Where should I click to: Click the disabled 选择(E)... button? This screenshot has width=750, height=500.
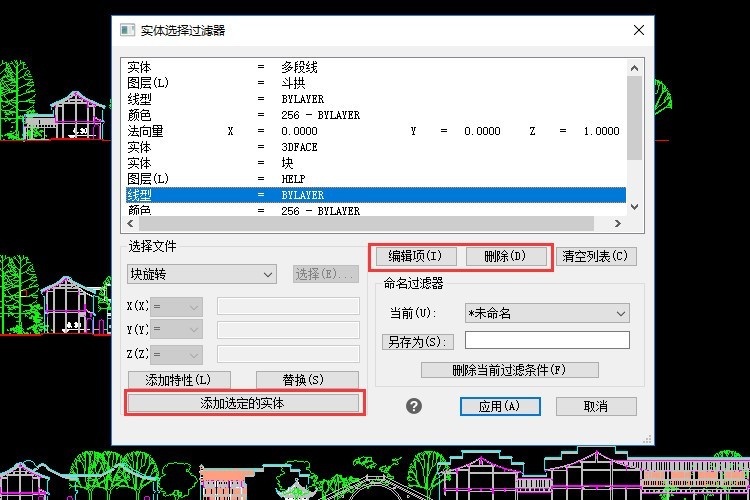pyautogui.click(x=326, y=274)
